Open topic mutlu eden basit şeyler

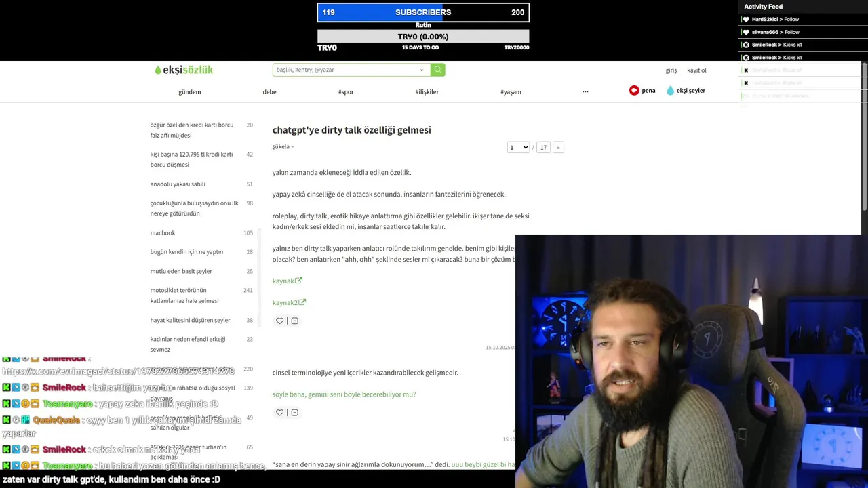(x=181, y=271)
